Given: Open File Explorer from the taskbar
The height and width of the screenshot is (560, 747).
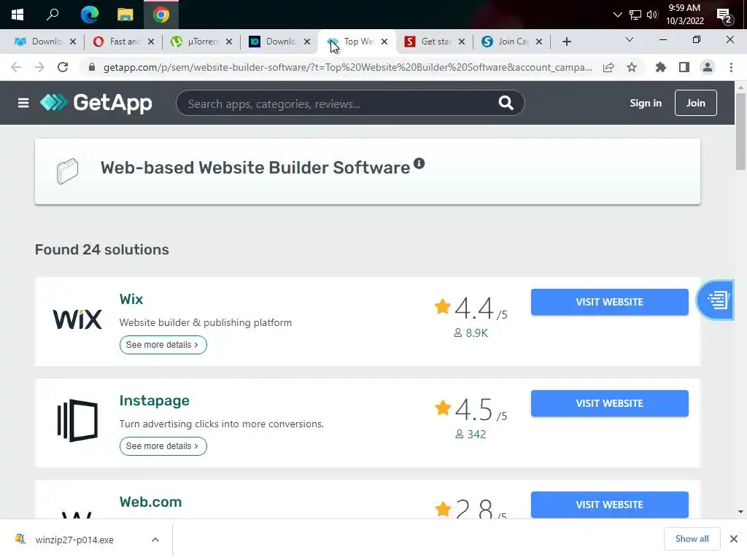Looking at the screenshot, I should (125, 15).
